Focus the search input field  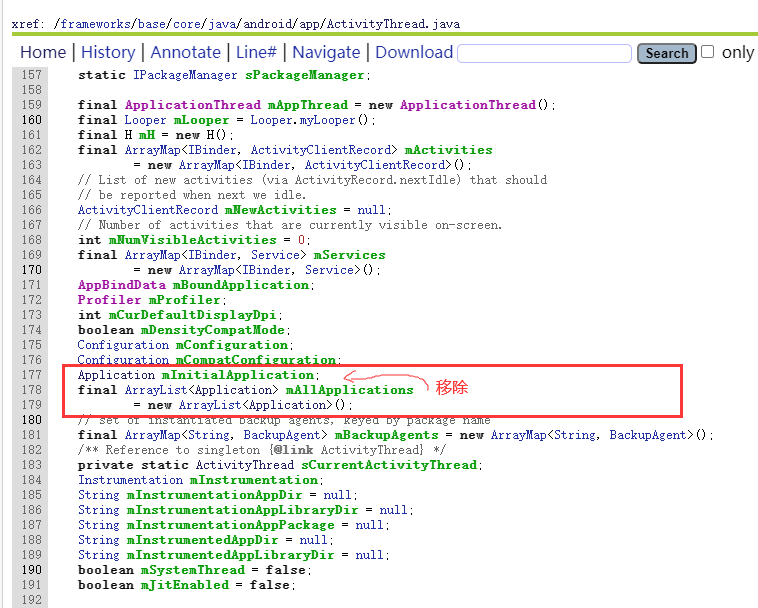[544, 53]
